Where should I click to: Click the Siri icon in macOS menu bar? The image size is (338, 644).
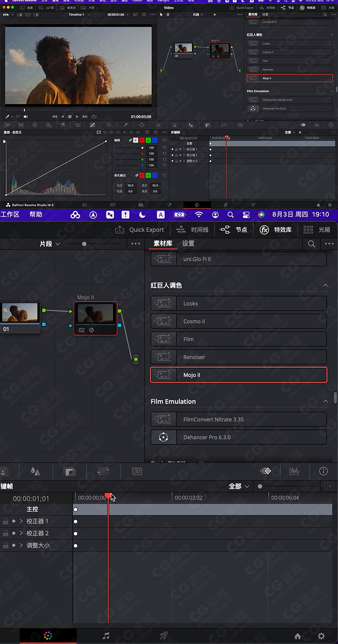pyautogui.click(x=261, y=215)
